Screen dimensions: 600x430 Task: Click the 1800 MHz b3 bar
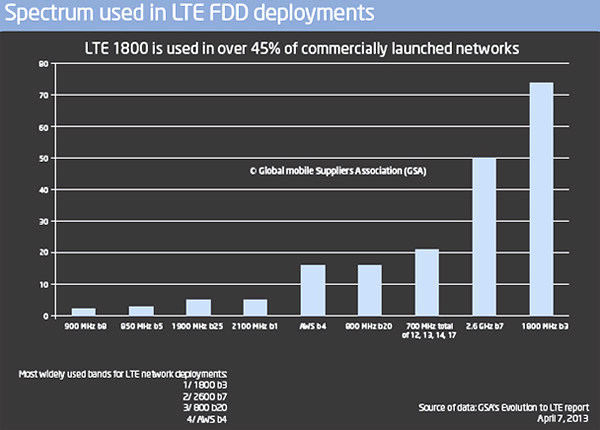click(541, 199)
